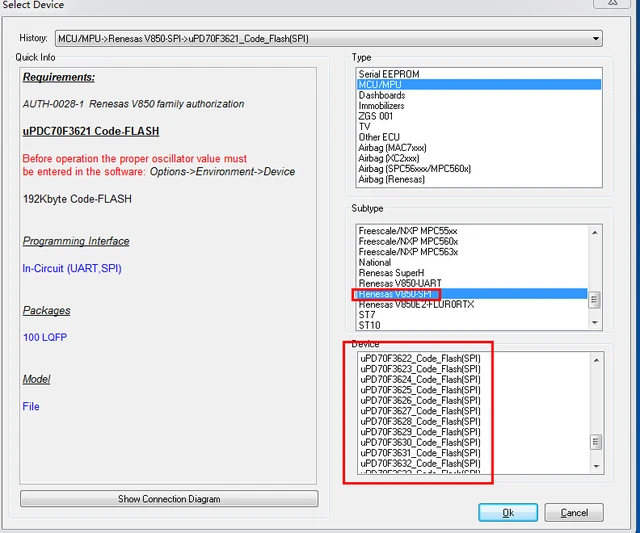Viewport: 640px width, 533px height.
Task: Click Device list scroll down arrow
Action: [x=596, y=466]
